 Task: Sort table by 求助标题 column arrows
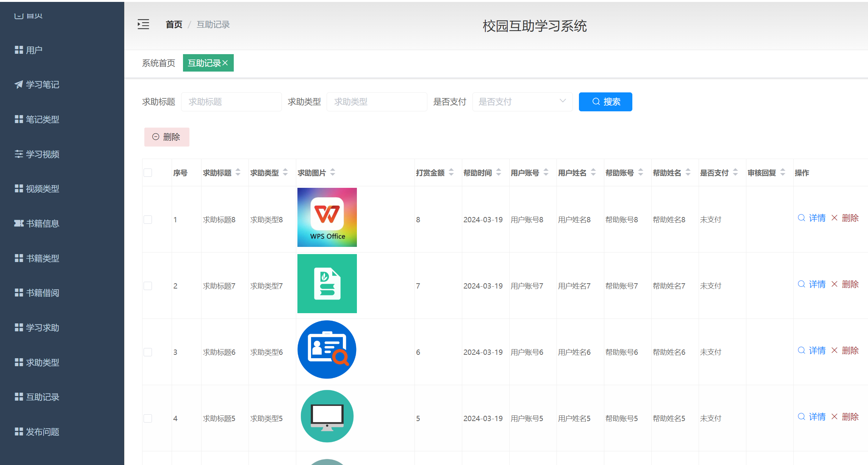(238, 172)
